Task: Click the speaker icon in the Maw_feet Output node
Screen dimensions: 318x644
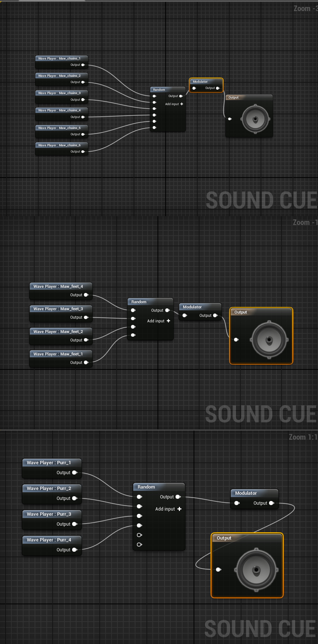Action: (x=269, y=340)
